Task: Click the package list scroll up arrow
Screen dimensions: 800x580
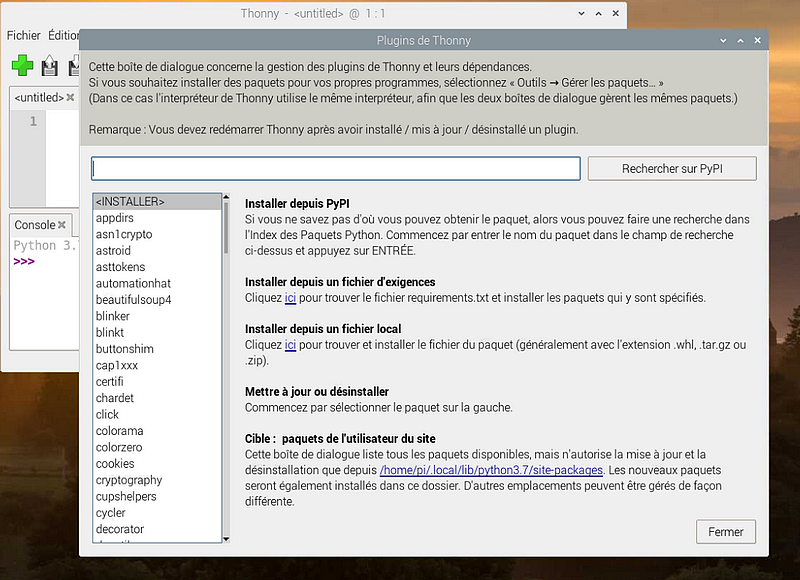Action: (x=226, y=197)
